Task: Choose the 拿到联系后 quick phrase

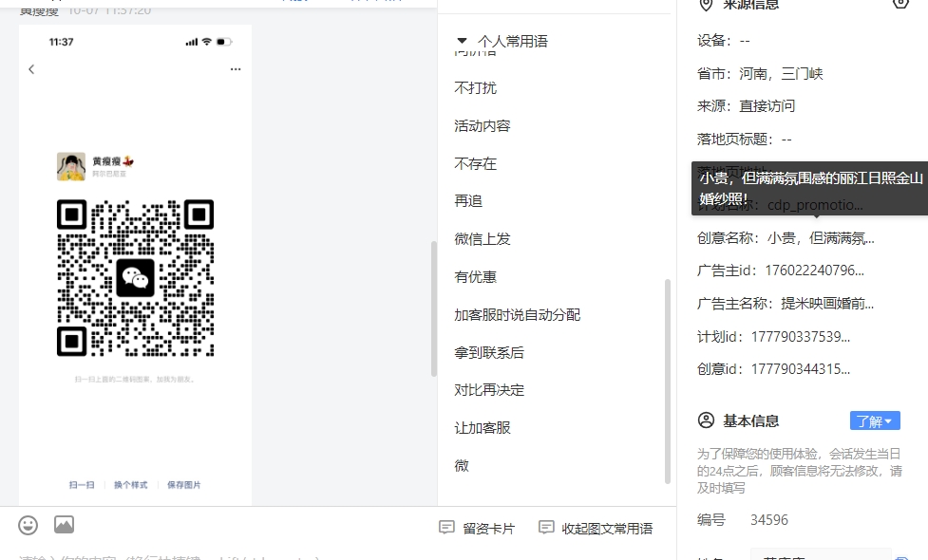Action: [489, 352]
